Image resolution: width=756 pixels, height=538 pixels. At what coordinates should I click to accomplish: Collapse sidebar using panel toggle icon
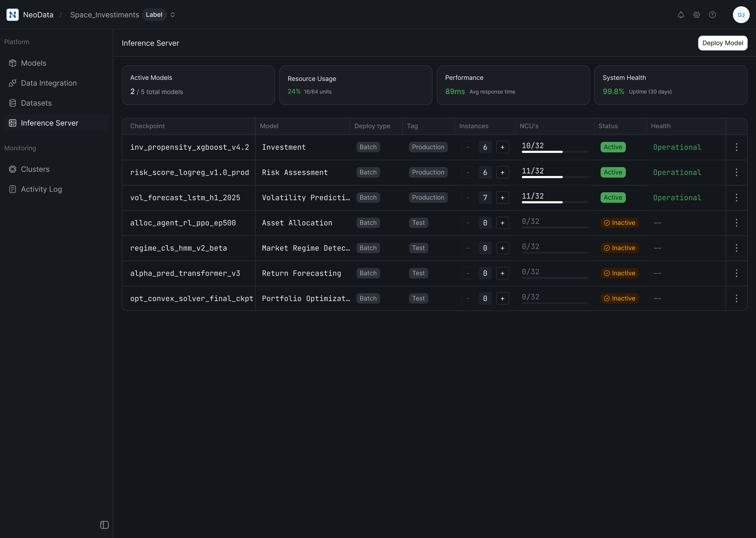tap(104, 525)
